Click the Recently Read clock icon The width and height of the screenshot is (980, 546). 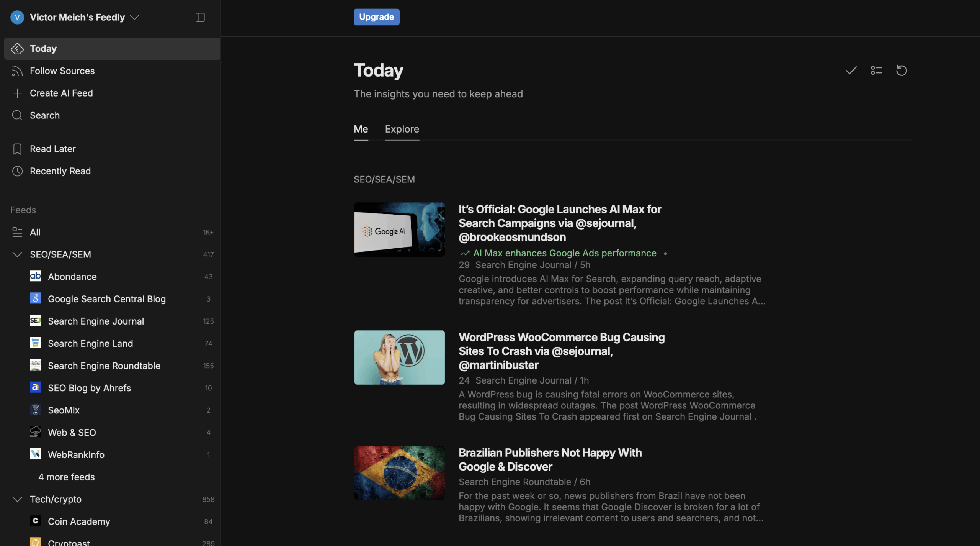(17, 171)
